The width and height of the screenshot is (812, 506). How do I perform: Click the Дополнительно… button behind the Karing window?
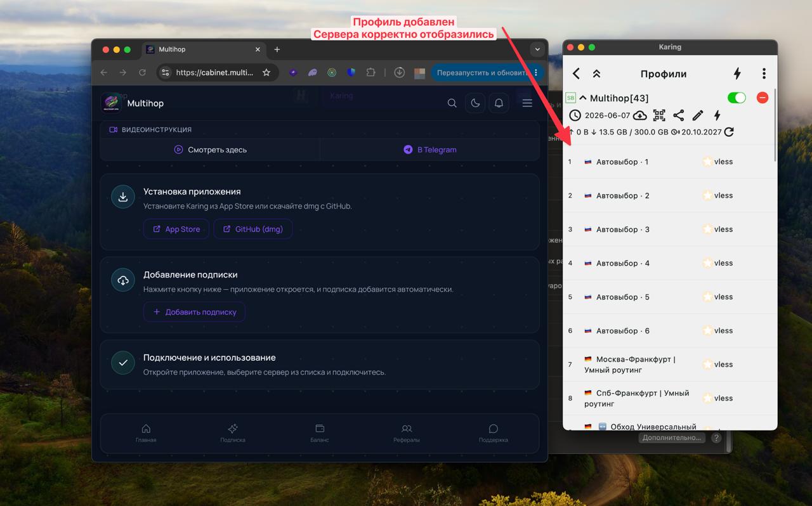coord(672,438)
